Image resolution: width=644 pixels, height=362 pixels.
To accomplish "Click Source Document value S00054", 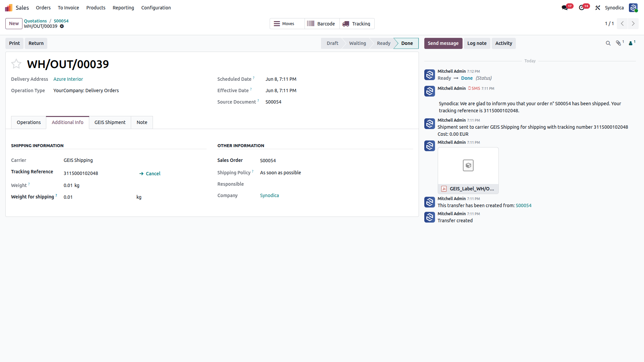I will (273, 102).
